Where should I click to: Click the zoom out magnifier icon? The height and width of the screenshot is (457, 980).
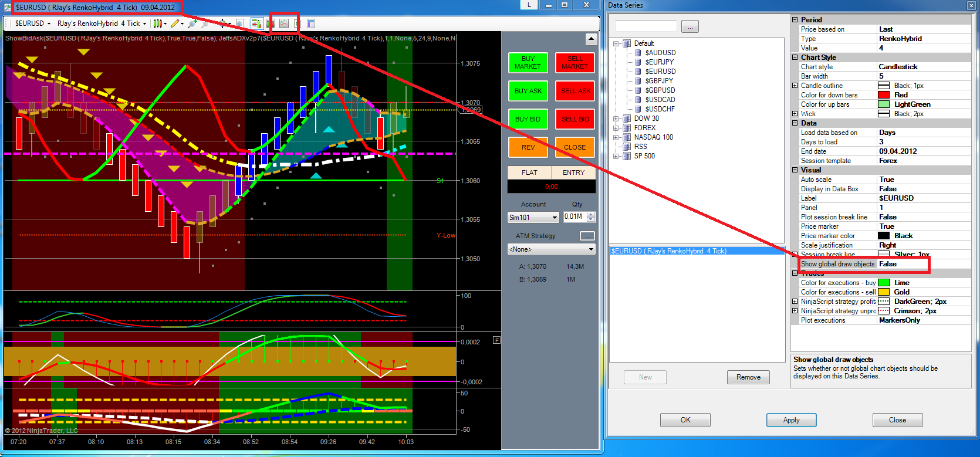tap(204, 23)
